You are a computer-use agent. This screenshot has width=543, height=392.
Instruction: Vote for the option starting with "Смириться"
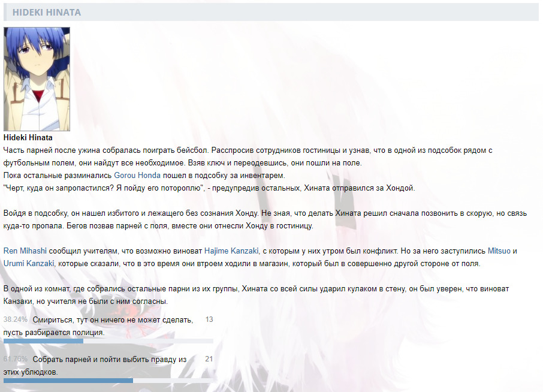point(113,320)
